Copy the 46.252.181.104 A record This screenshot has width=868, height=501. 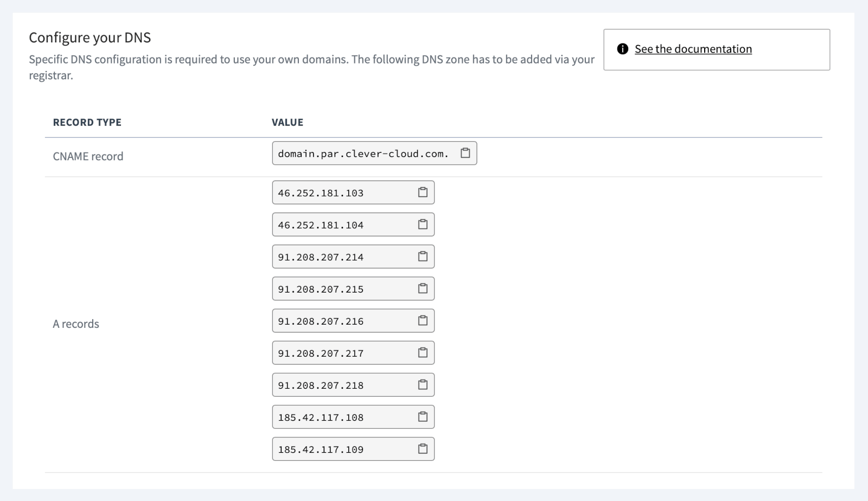(x=424, y=224)
